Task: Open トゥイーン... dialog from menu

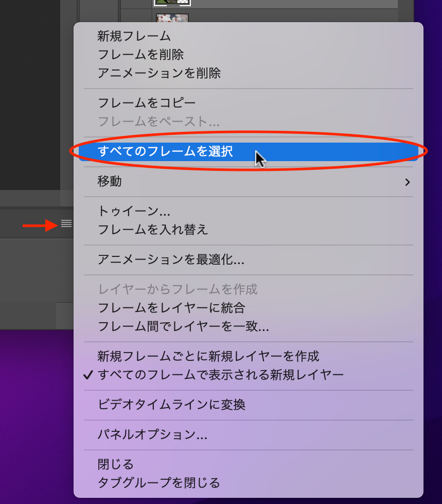Action: coord(249,211)
